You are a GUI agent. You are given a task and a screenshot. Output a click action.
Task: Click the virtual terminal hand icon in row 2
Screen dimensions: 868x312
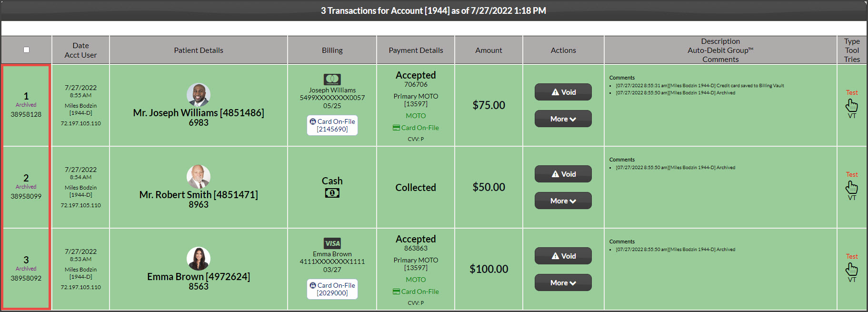click(x=851, y=187)
